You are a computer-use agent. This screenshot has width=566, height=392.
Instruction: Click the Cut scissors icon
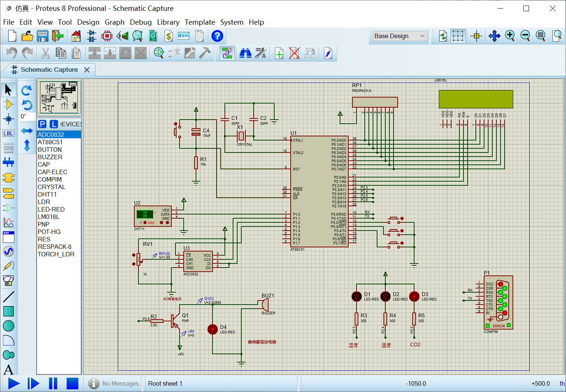(45, 53)
